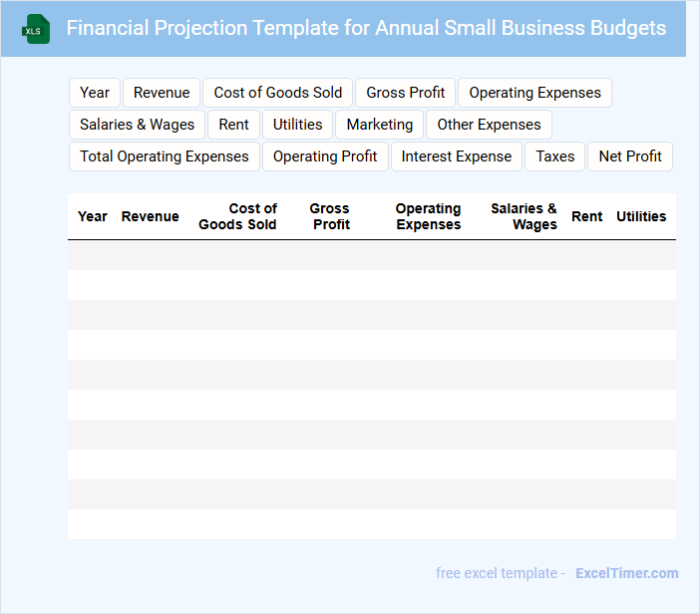This screenshot has width=700, height=614.
Task: Select the Operating Expenses tag
Action: [x=534, y=93]
